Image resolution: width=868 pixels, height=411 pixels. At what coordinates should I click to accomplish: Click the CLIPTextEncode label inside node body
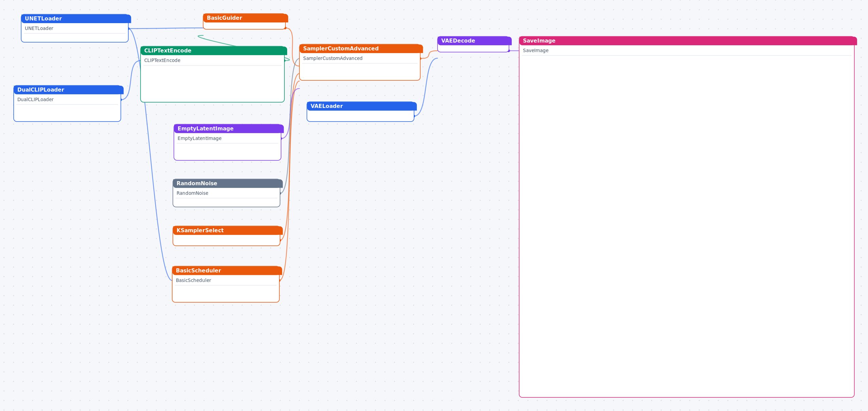162,60
